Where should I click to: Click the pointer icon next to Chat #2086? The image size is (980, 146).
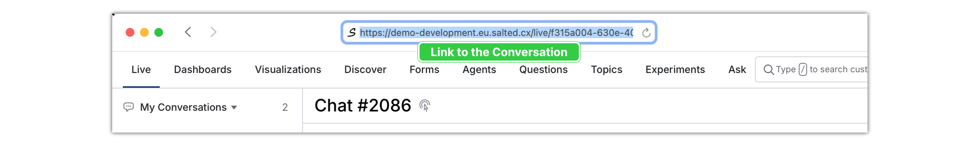(x=425, y=106)
